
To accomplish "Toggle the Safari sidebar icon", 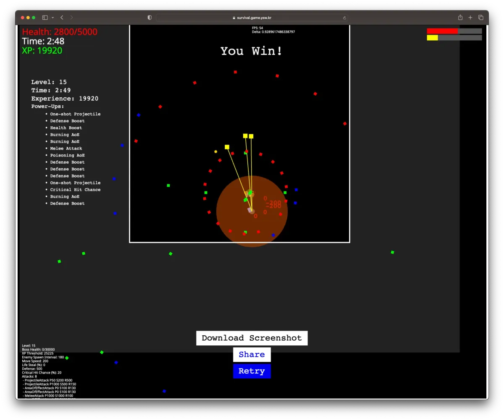I will coord(45,18).
